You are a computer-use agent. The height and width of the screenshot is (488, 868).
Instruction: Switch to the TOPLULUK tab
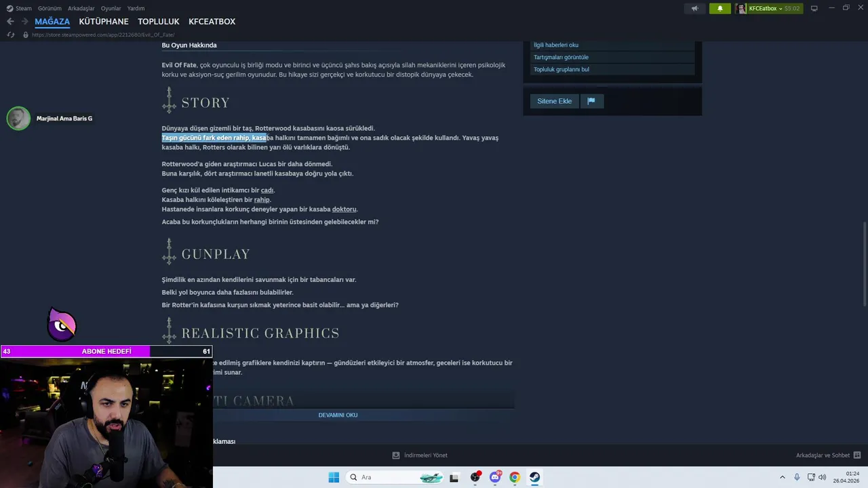[159, 22]
